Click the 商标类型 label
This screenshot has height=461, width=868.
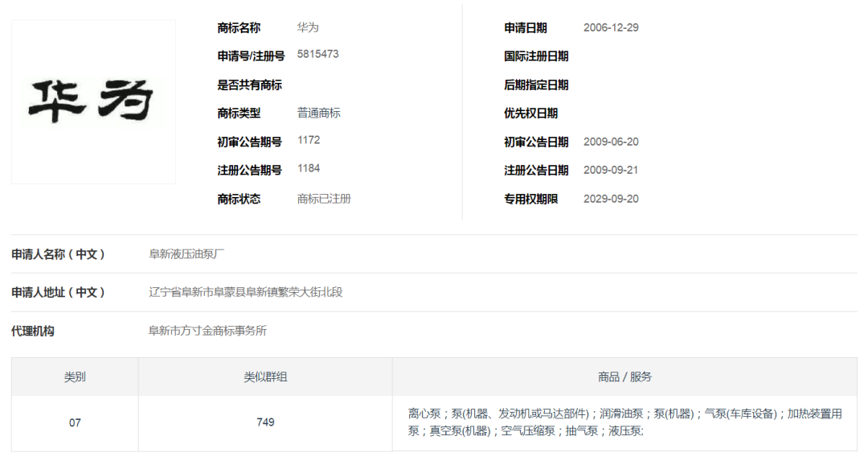pyautogui.click(x=239, y=113)
